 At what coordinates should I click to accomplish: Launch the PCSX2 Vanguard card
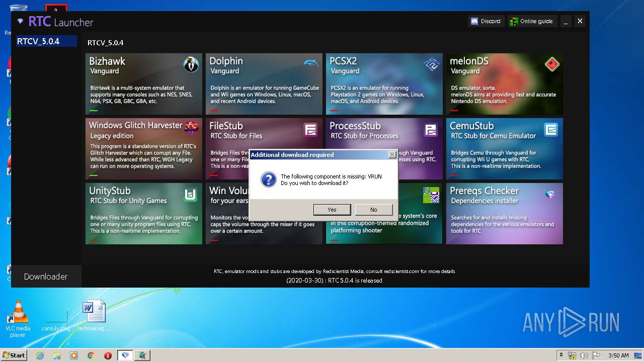[x=384, y=84]
